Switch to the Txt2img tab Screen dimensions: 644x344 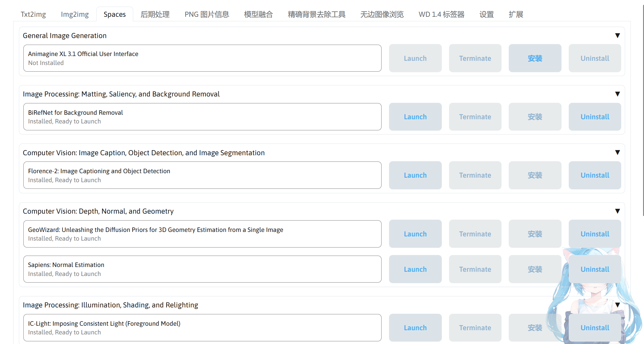pos(33,14)
